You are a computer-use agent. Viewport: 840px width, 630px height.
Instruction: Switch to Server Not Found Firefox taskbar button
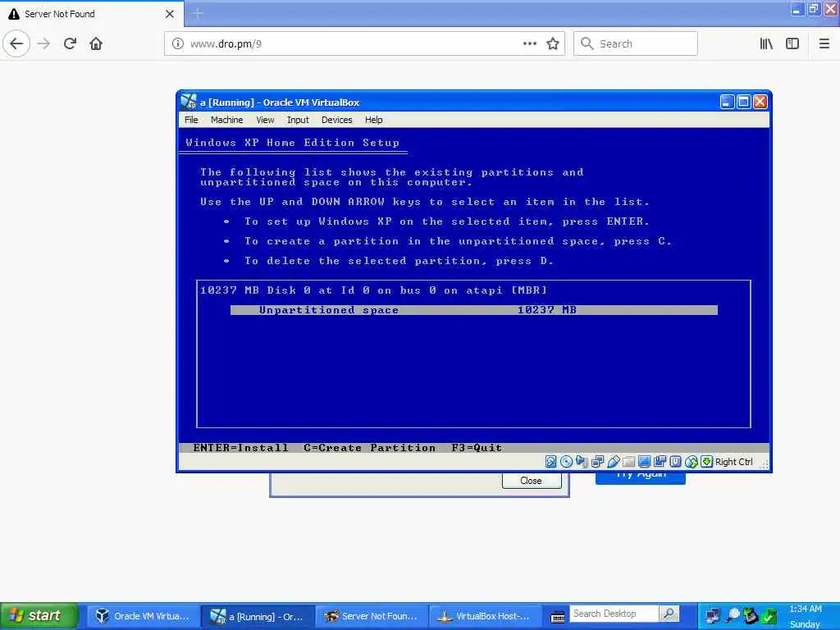pyautogui.click(x=372, y=616)
